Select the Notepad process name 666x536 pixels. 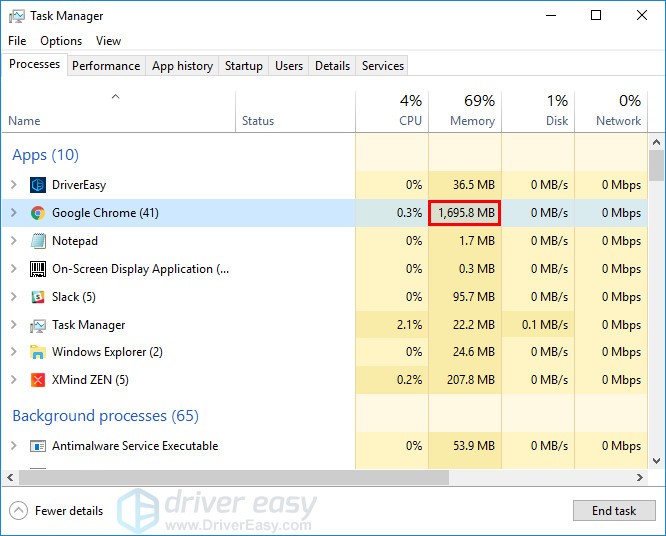tap(75, 241)
